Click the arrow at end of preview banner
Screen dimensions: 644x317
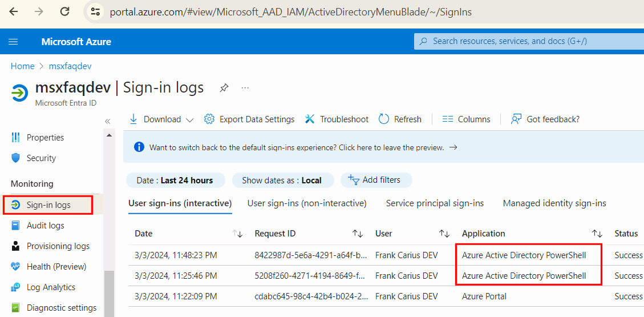pos(453,147)
